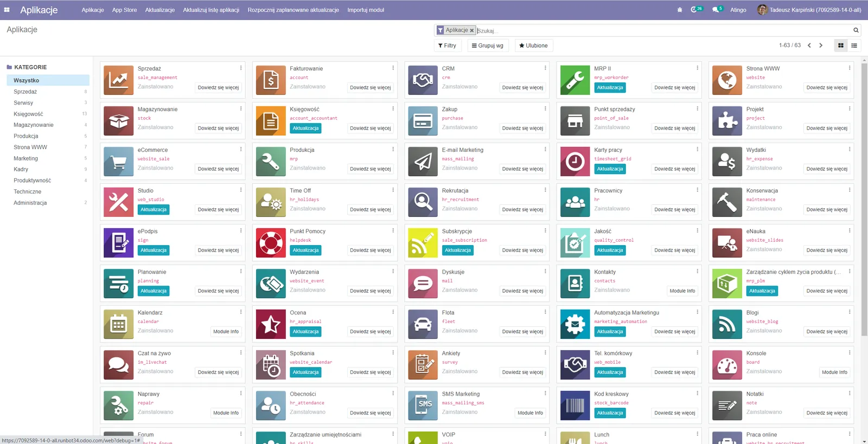Open the Ulubione favorites dropdown
This screenshot has width=868, height=444.
tap(533, 46)
